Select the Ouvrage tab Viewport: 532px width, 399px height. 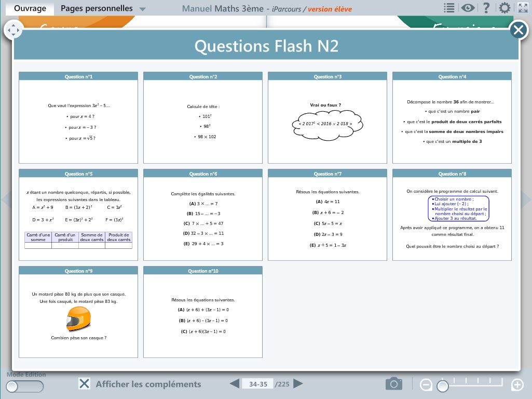click(30, 8)
